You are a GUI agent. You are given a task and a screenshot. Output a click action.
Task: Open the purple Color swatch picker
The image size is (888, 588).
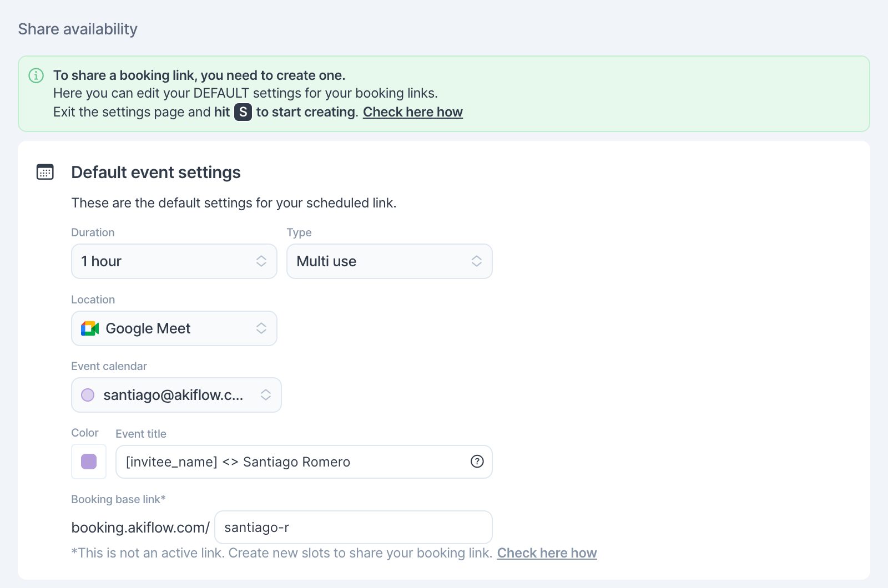point(89,462)
